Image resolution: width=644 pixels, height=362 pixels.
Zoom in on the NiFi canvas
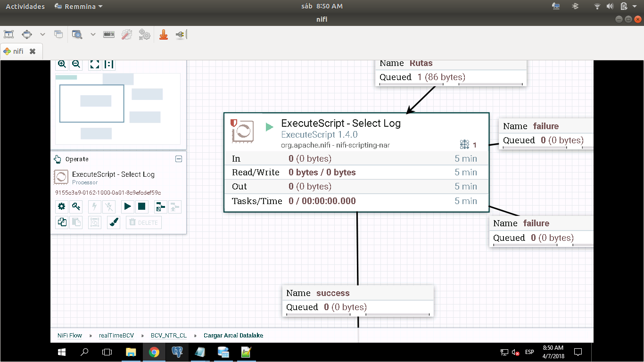[x=62, y=65]
